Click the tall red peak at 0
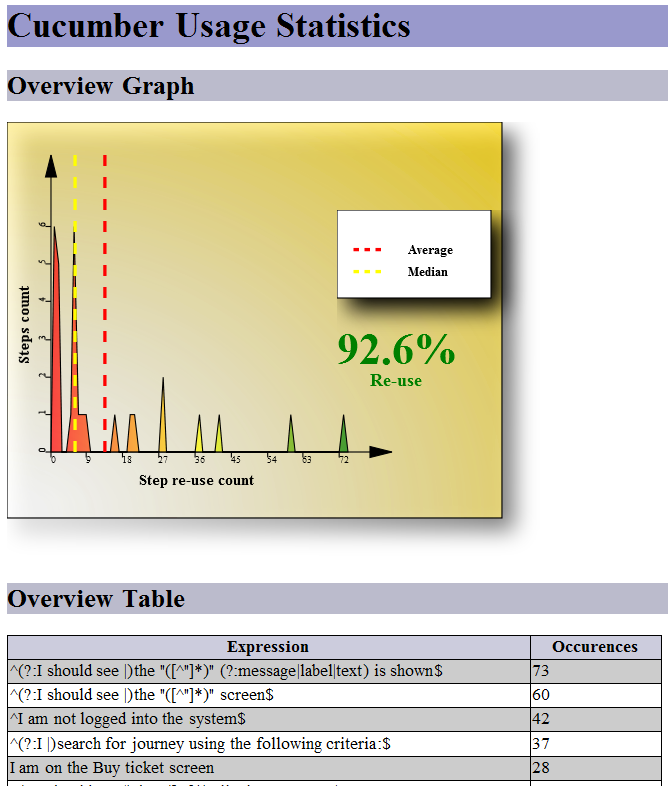668x786 pixels. (56, 341)
